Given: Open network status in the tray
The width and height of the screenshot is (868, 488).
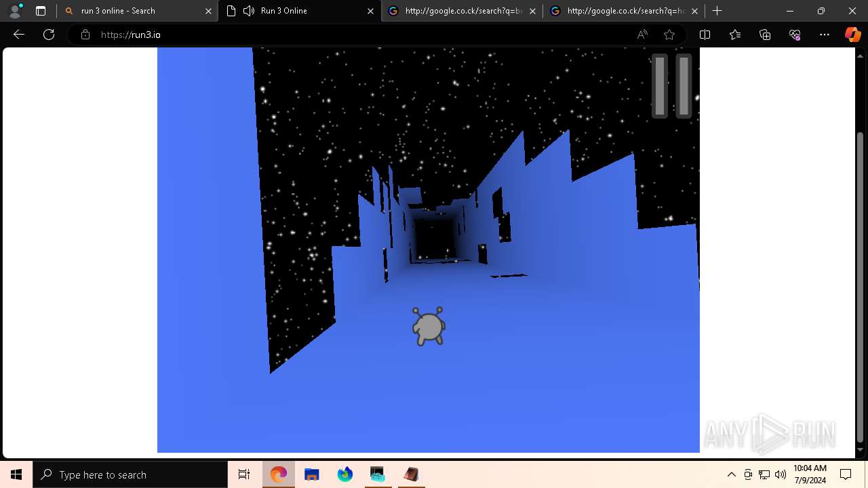Looking at the screenshot, I should 764,474.
